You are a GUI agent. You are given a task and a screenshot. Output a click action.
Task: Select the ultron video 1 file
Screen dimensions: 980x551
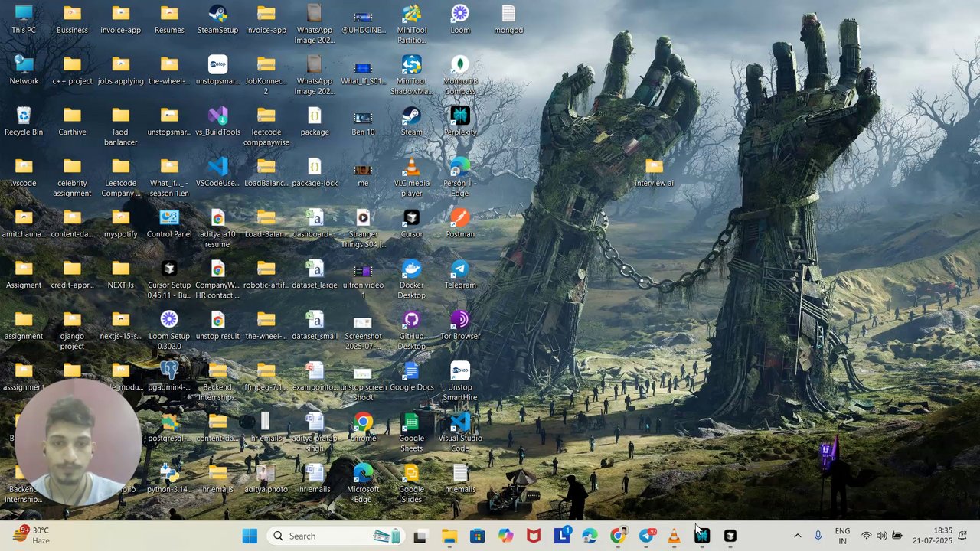[x=363, y=279]
